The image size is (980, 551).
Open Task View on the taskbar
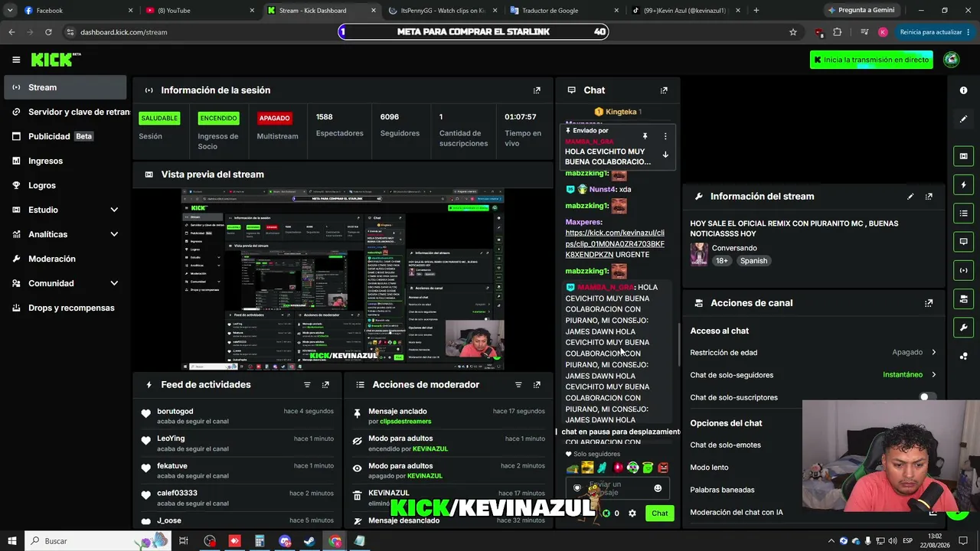coord(184,541)
